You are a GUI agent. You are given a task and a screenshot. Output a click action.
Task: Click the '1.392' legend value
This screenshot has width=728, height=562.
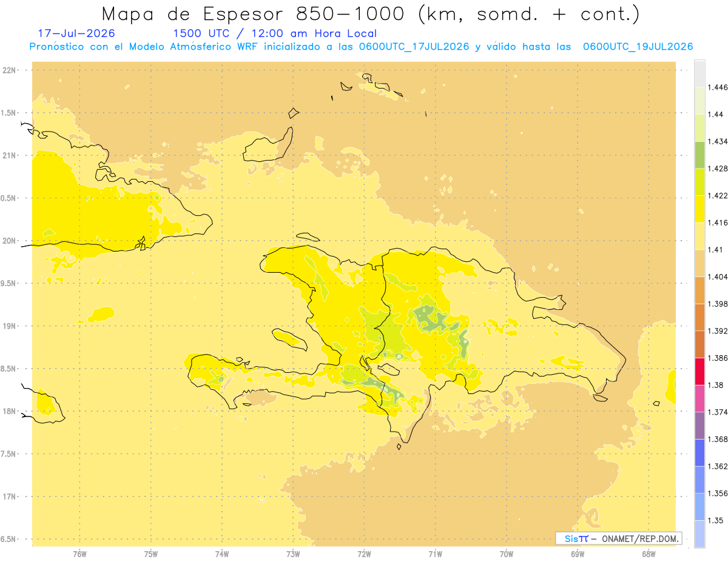tap(719, 331)
